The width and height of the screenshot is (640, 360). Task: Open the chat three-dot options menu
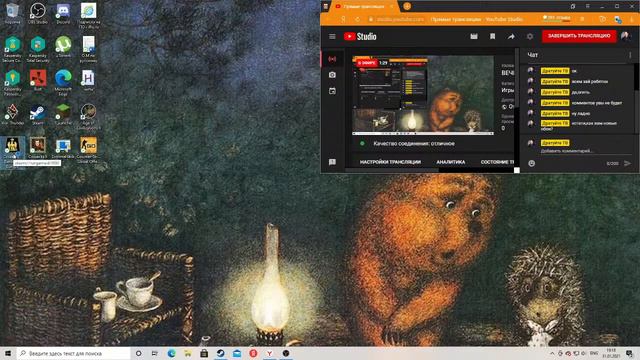630,55
